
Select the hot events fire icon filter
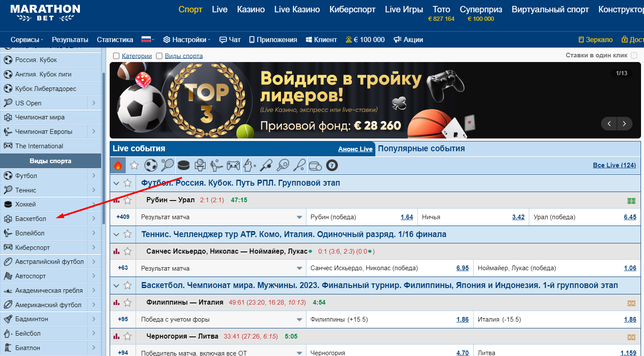point(118,165)
